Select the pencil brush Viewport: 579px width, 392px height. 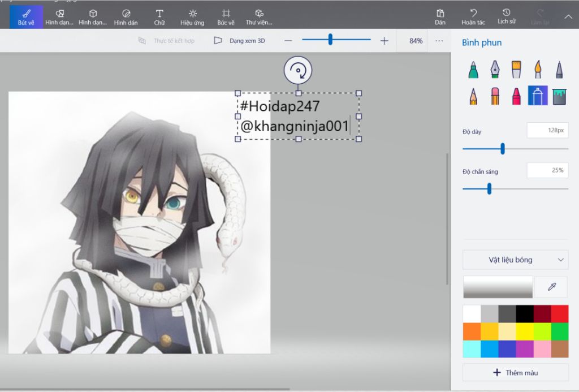click(x=473, y=96)
